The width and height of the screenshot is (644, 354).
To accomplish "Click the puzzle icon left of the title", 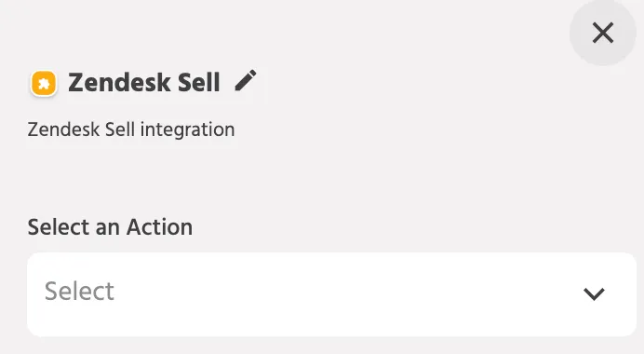I will point(44,83).
